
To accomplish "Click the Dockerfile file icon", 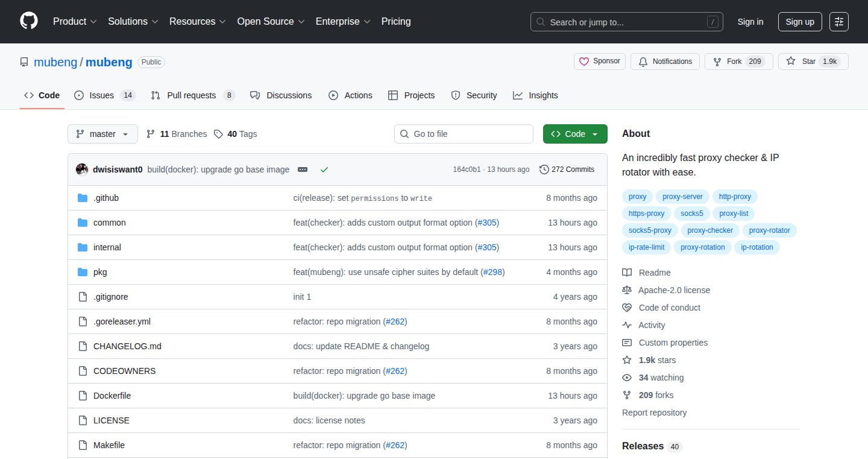I will [83, 396].
